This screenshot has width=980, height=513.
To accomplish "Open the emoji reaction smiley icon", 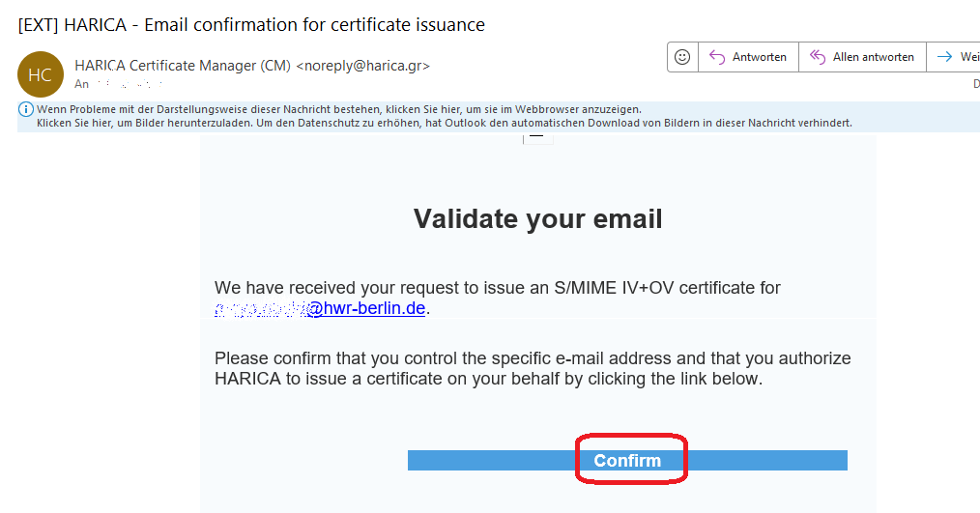I will pyautogui.click(x=682, y=57).
